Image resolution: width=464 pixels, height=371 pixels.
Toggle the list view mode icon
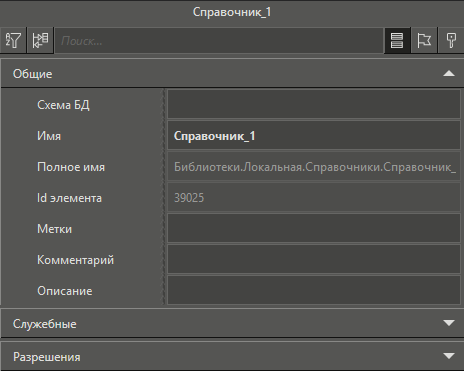click(397, 40)
